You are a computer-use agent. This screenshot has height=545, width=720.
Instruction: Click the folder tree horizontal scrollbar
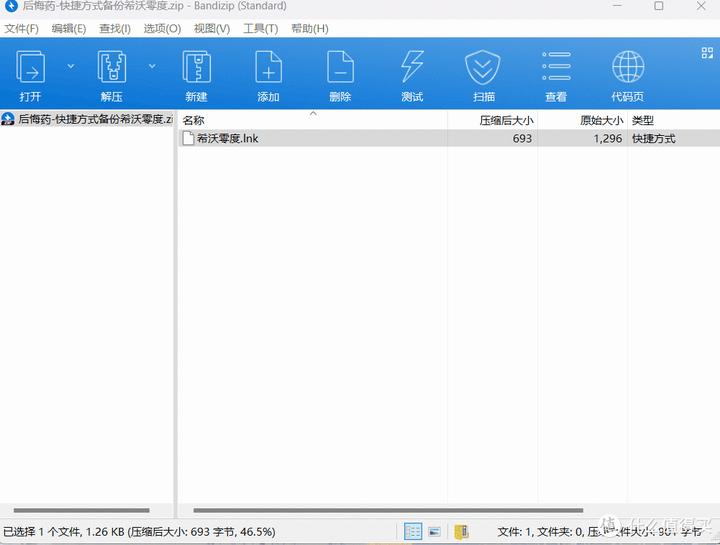coord(82,510)
